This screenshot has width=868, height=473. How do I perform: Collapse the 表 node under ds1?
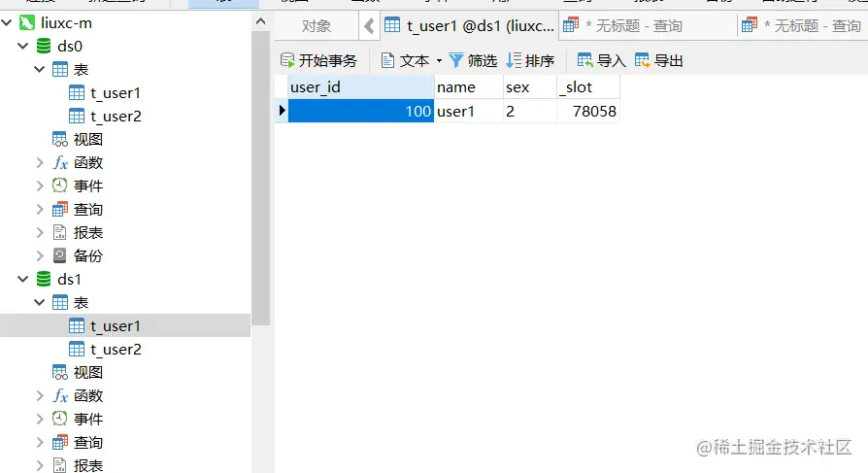[x=40, y=303]
